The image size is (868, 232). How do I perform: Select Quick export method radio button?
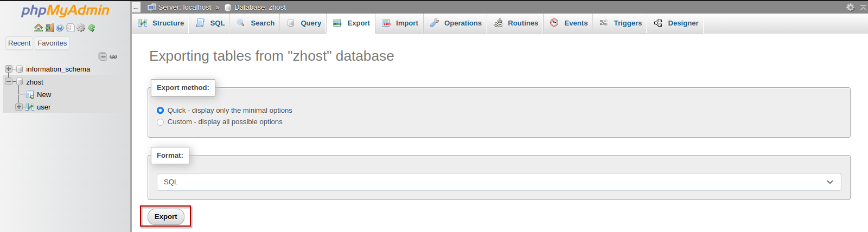coord(160,110)
